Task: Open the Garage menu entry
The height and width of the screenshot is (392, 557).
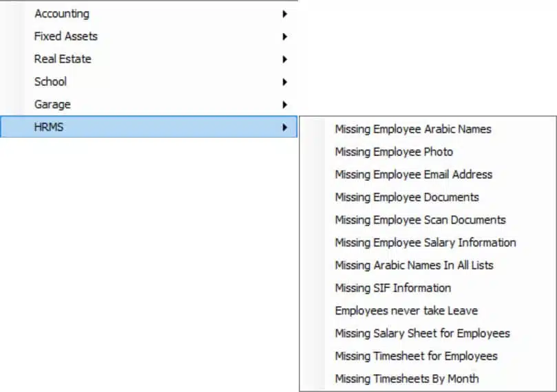Action: [x=149, y=105]
